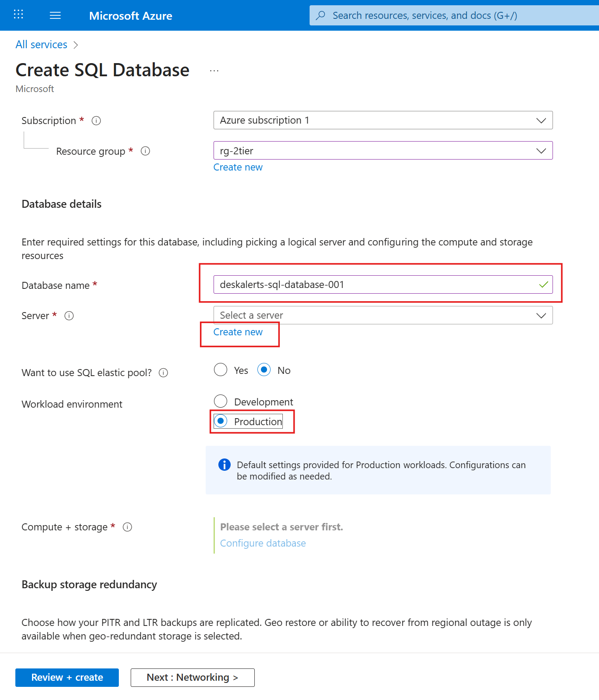
Task: Open the Select a server dropdown
Action: (x=383, y=315)
